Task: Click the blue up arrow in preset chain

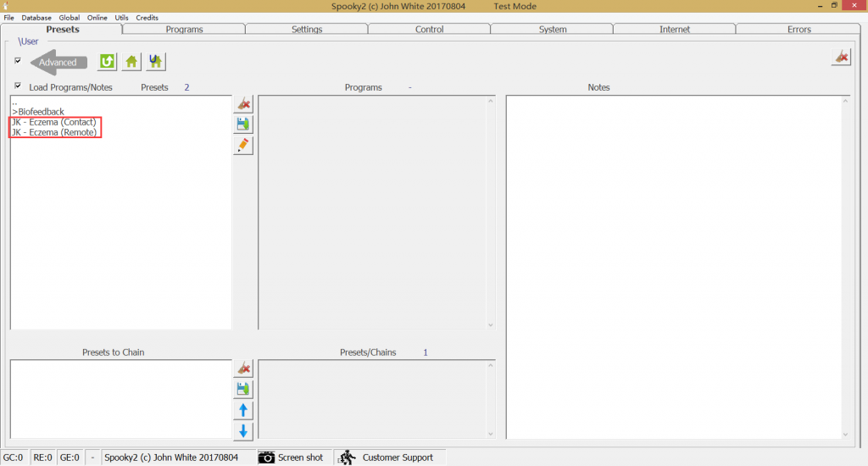Action: coord(243,411)
